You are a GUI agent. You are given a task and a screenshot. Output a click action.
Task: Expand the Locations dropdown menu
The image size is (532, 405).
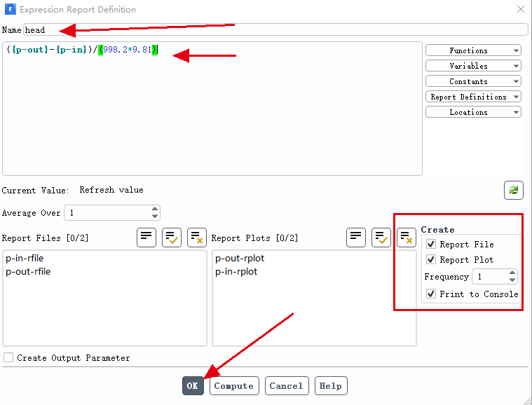[473, 112]
